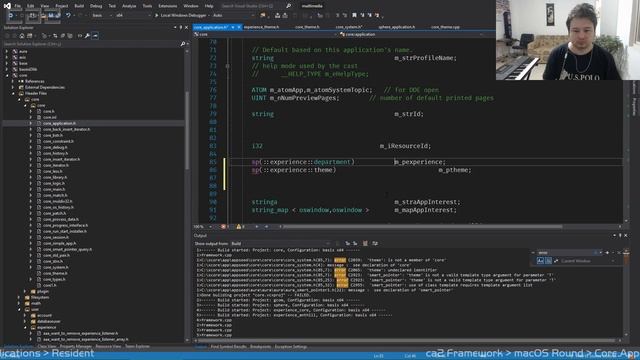This screenshot has width=640, height=360.
Task: Open the Build menu
Action: 79,6
